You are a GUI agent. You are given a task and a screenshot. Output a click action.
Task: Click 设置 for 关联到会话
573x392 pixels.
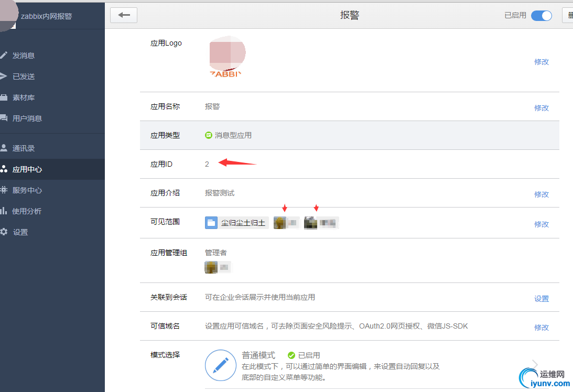[x=541, y=299]
